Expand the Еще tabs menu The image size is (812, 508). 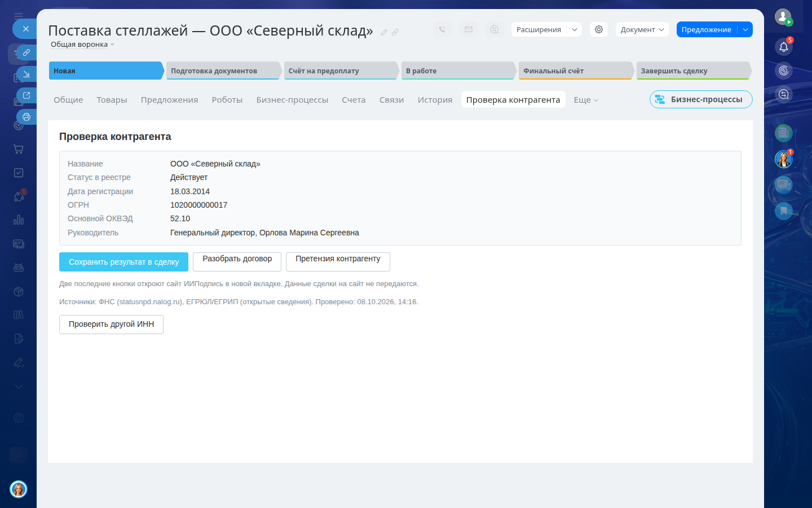coord(586,100)
